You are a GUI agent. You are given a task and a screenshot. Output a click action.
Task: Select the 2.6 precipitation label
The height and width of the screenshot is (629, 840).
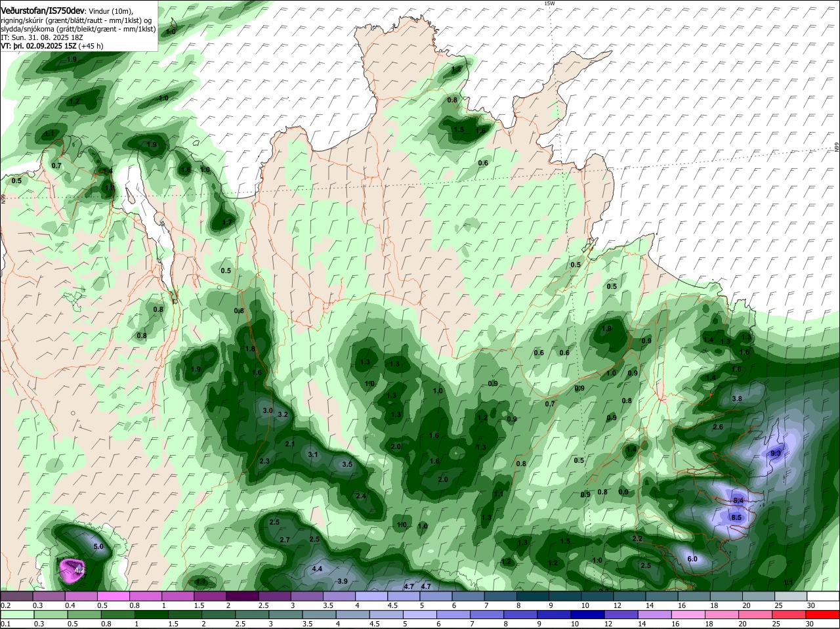tap(717, 427)
